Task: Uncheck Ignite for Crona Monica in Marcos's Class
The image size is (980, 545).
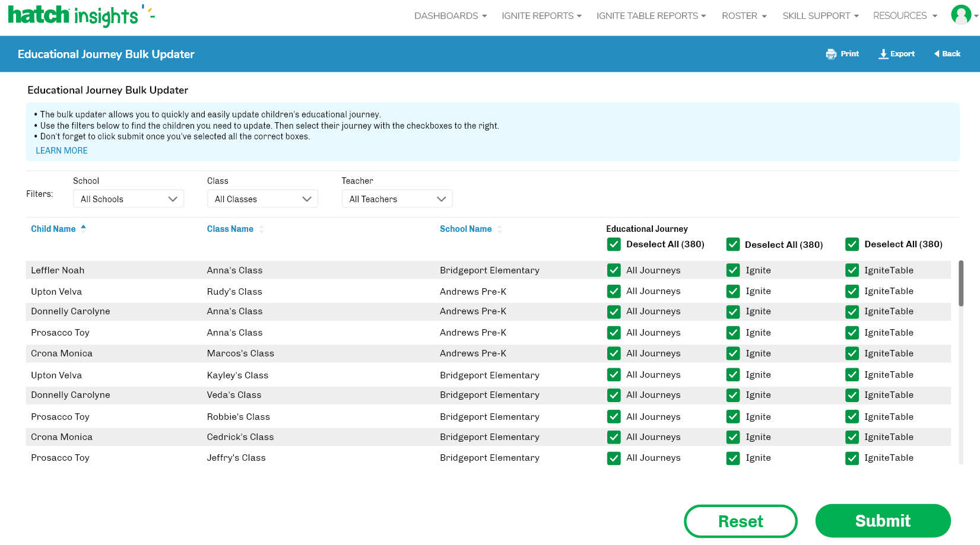Action: coord(733,353)
